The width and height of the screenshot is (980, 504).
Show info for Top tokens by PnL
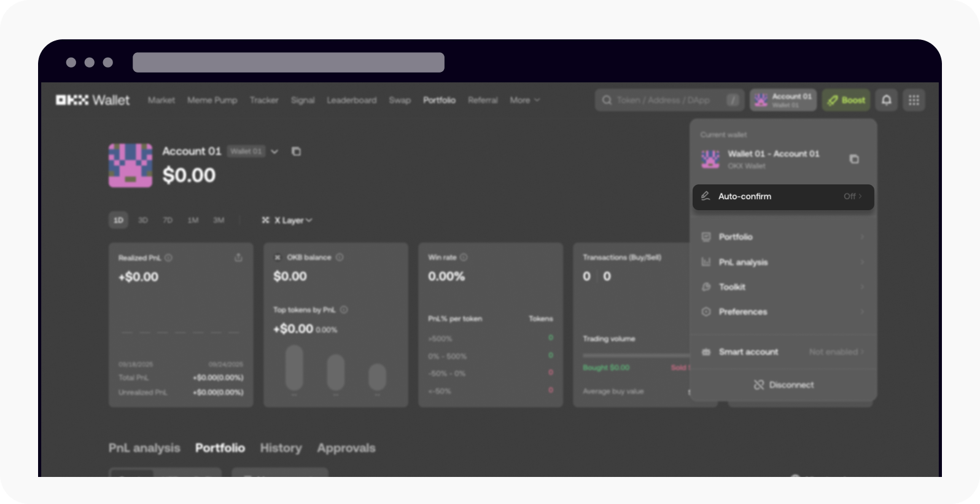pos(344,310)
